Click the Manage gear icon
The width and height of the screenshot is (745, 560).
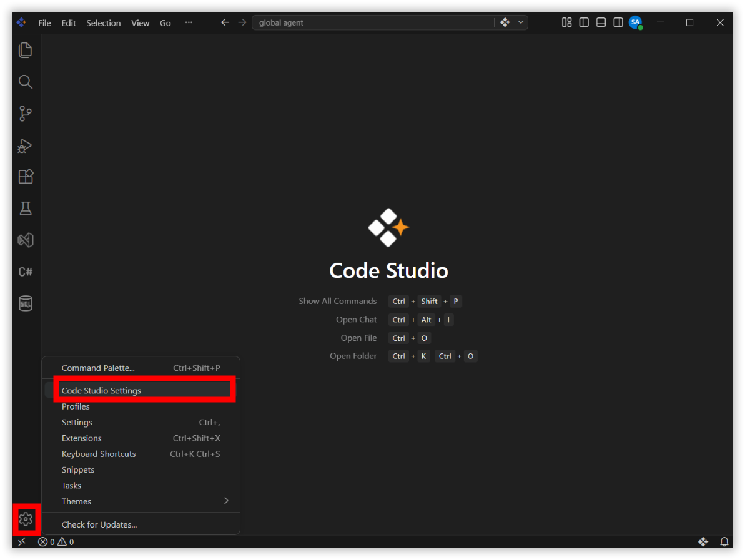pos(26,519)
